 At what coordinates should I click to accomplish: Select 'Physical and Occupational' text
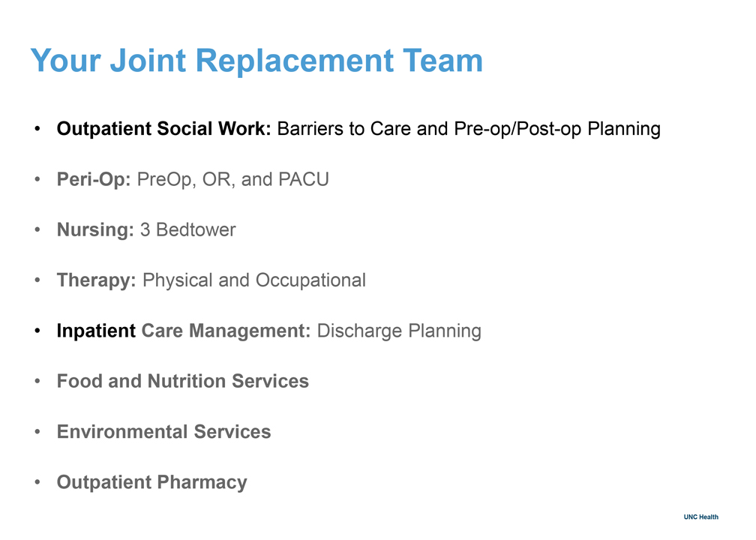coord(254,280)
